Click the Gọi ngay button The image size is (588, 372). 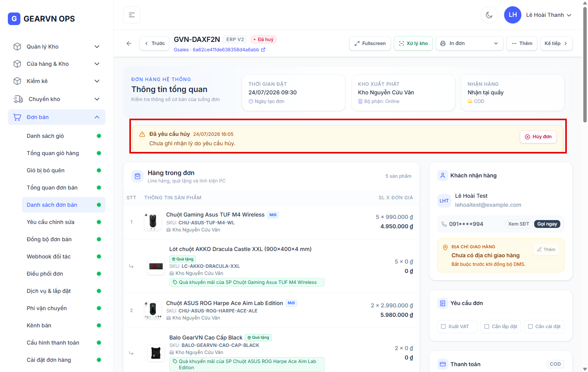[547, 224]
